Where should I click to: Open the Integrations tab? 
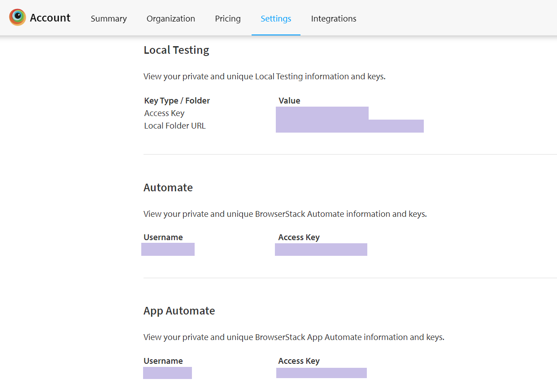(x=334, y=18)
